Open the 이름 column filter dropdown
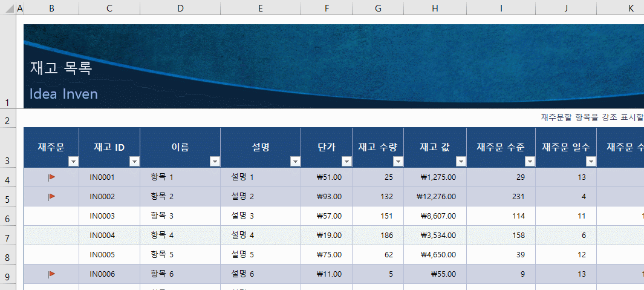This screenshot has width=644, height=290. (x=215, y=162)
